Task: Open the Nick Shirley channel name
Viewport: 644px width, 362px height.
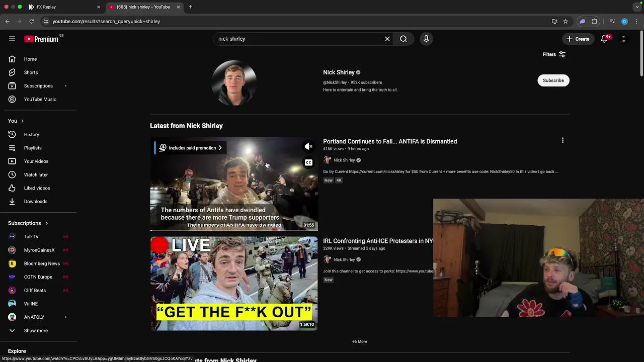Action: 339,72
